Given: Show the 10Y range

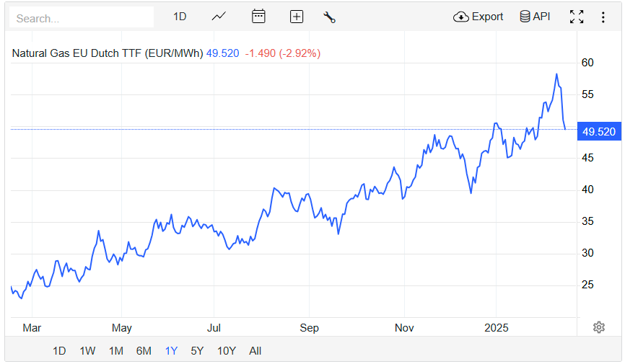Looking at the screenshot, I should 227,351.
